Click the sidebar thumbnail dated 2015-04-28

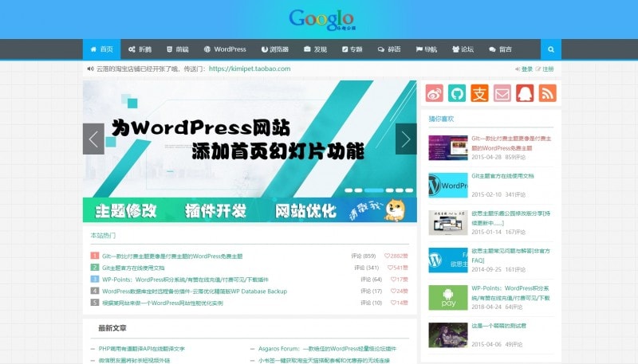point(448,148)
